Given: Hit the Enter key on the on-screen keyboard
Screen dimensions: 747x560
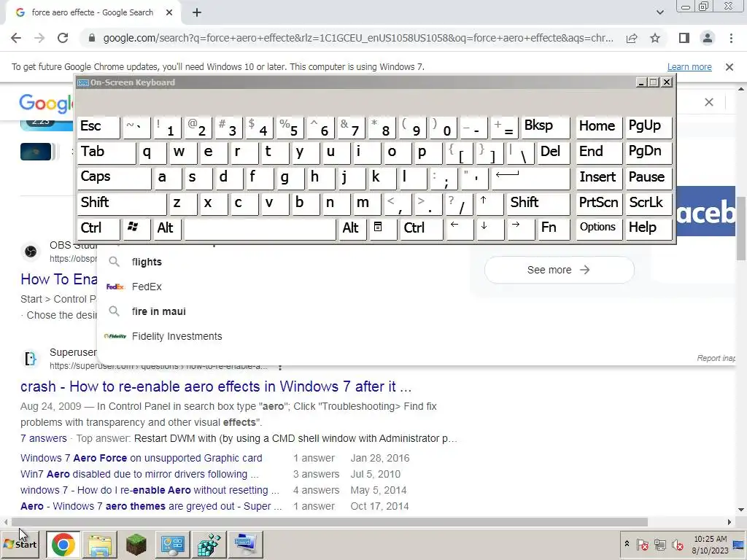Looking at the screenshot, I should click(530, 178).
